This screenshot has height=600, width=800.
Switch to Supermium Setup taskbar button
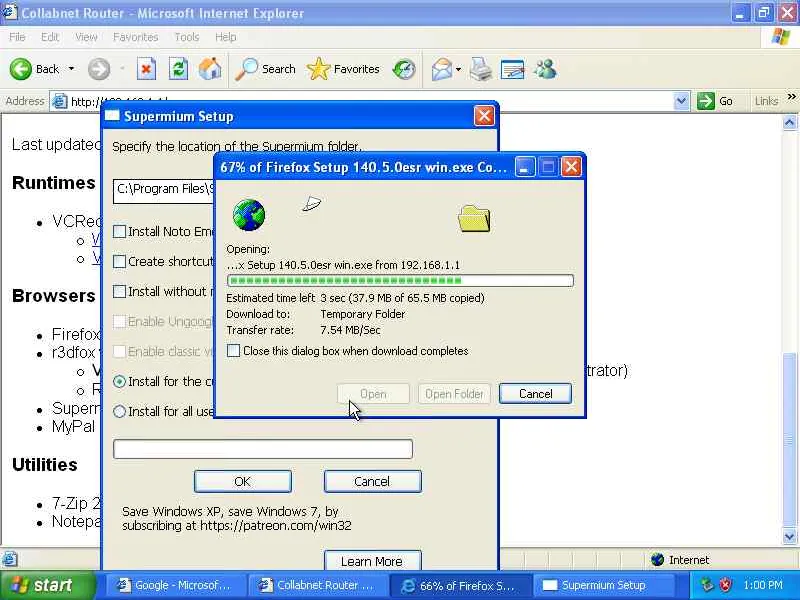click(602, 585)
